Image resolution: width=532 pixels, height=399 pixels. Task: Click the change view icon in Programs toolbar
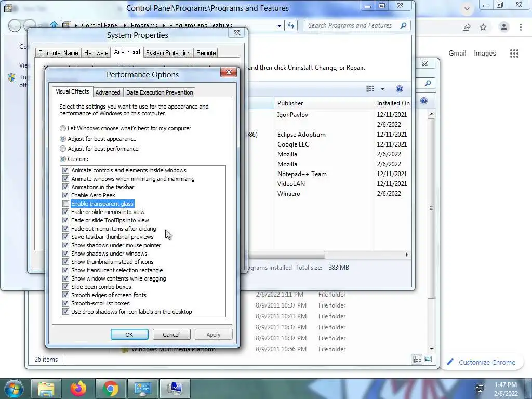[x=370, y=89]
